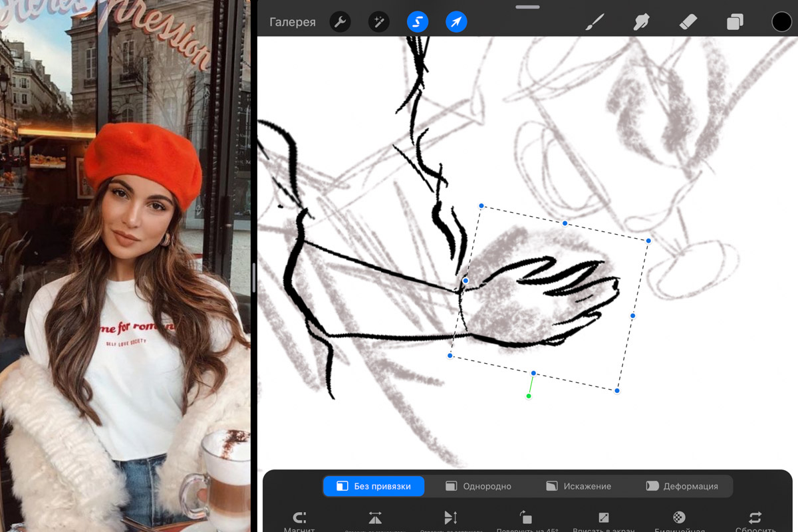Click Сбросить to reset transform
This screenshot has height=532, width=798.
(755, 520)
